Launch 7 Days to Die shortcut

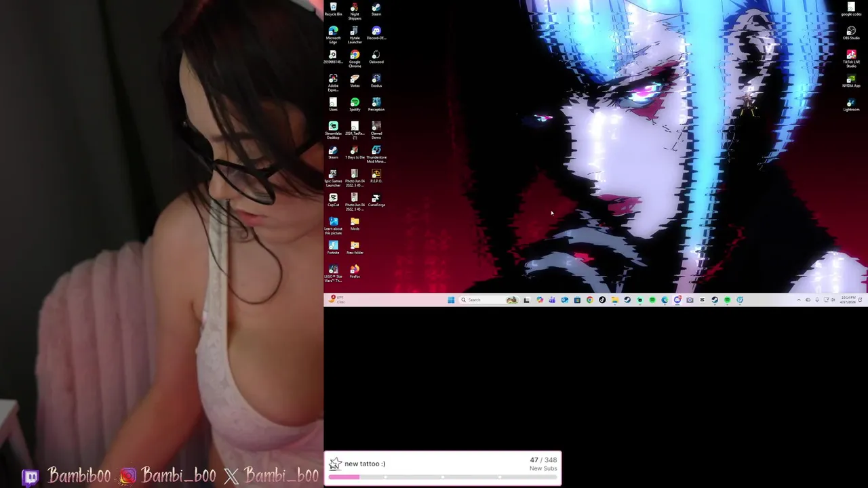point(355,152)
